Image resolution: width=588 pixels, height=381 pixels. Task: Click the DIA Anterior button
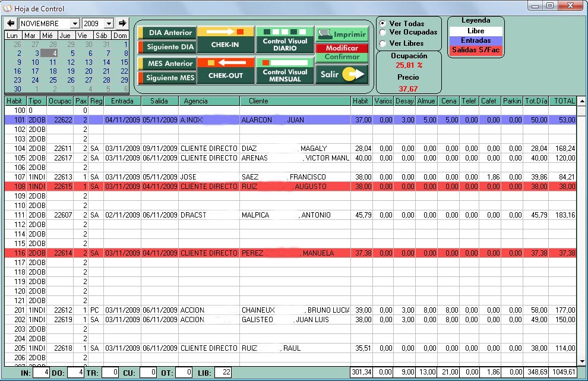[x=167, y=33]
